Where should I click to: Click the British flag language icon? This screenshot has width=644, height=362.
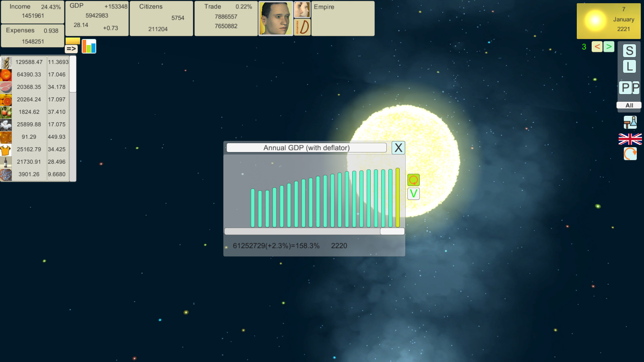click(x=630, y=139)
